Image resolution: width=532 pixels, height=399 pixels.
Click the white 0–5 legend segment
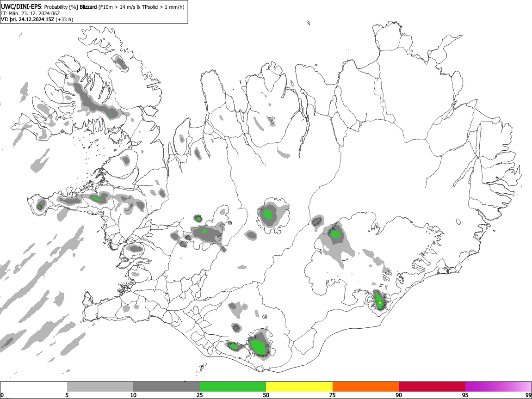point(34,387)
